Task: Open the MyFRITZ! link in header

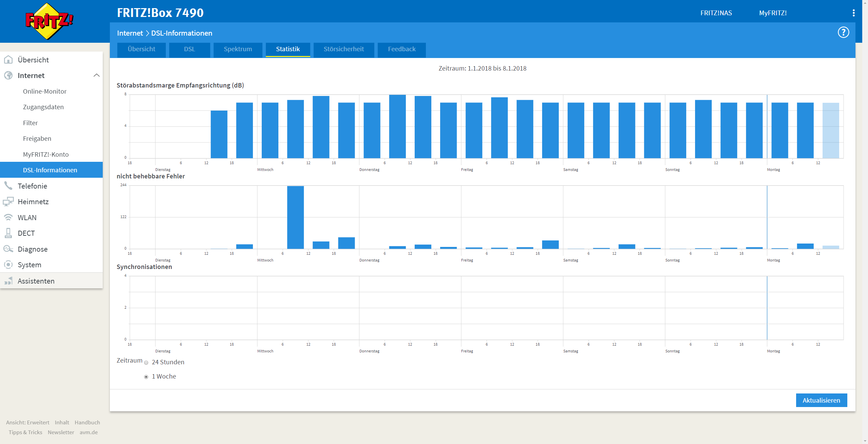Action: coord(773,13)
